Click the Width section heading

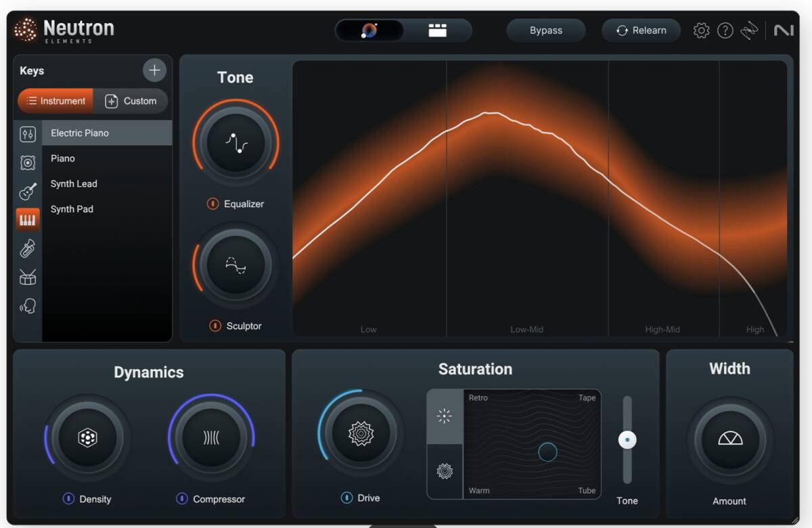pyautogui.click(x=729, y=368)
